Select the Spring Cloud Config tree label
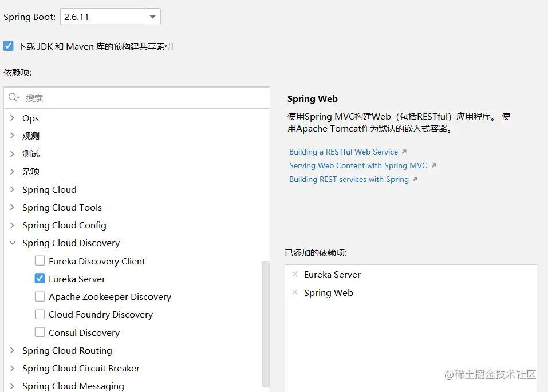 point(64,225)
